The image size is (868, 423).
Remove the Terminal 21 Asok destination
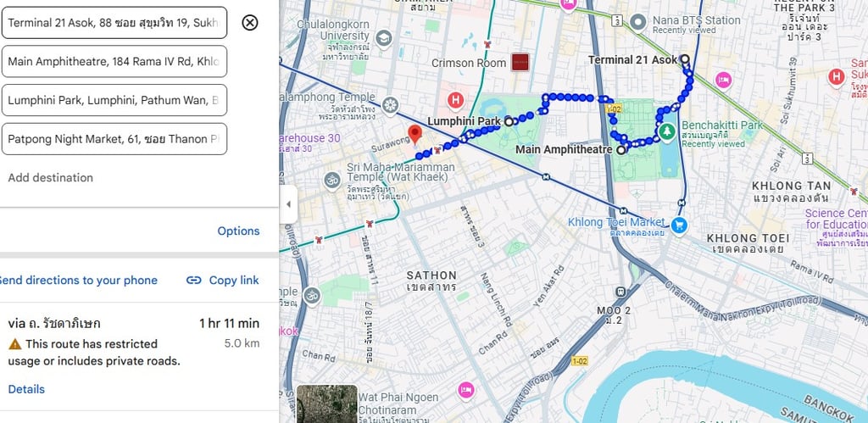(250, 23)
